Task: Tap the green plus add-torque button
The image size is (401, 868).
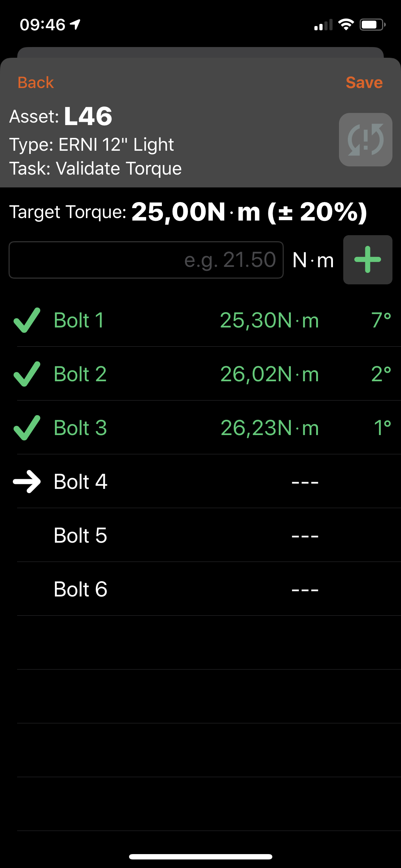Action: click(367, 260)
